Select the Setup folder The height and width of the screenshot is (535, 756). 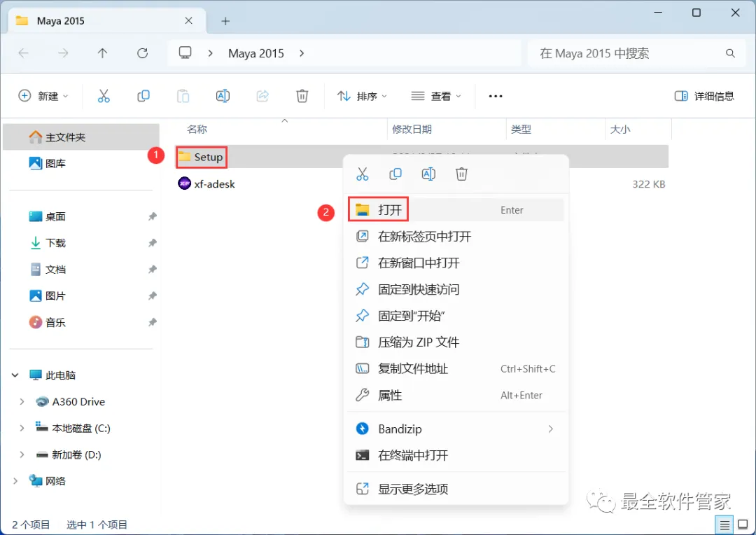(x=201, y=157)
